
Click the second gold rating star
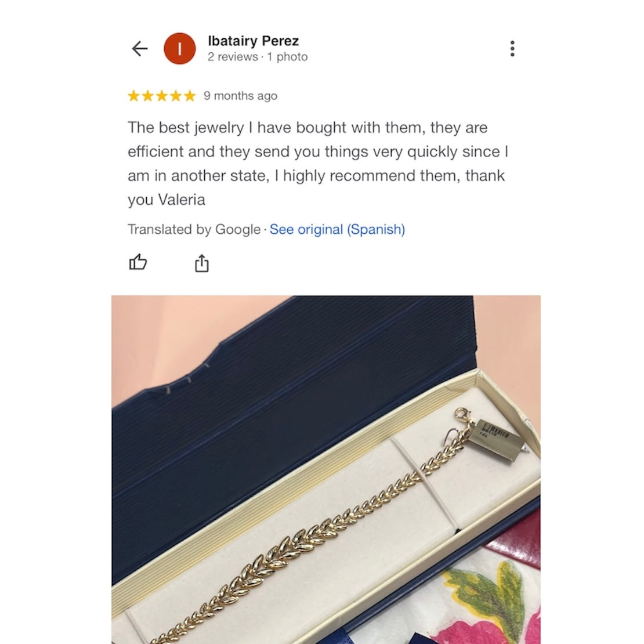point(148,96)
